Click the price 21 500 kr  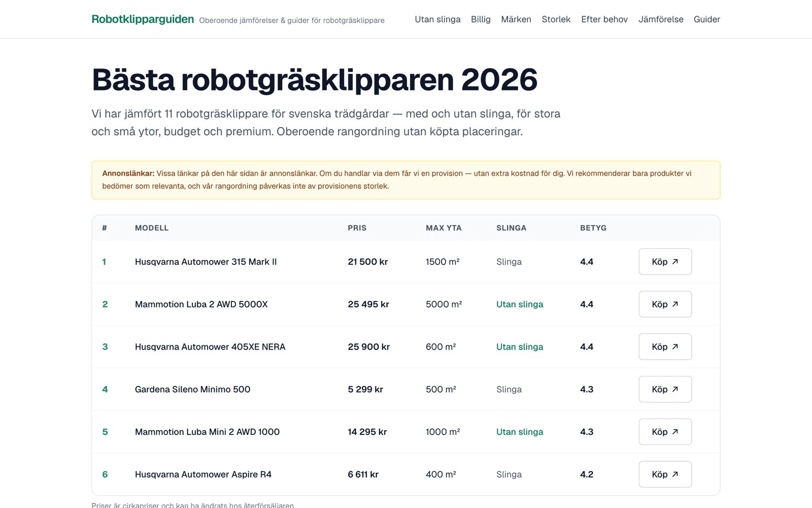click(367, 262)
